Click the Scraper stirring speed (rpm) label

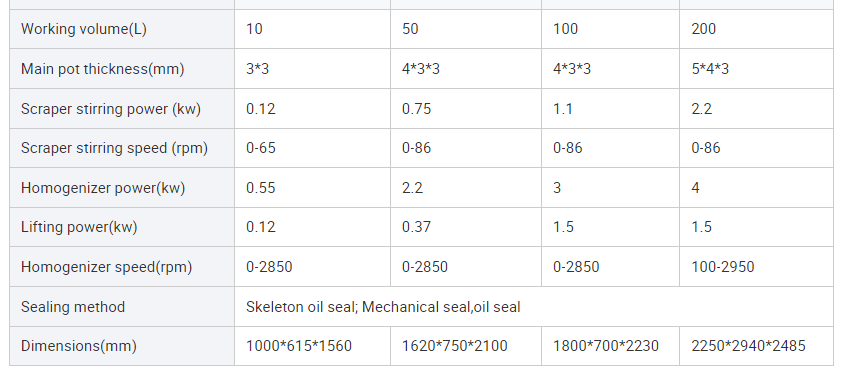coord(114,148)
